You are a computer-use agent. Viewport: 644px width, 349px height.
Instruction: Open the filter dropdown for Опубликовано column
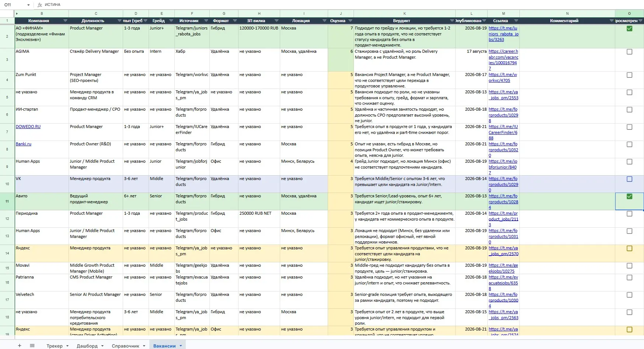484,21
